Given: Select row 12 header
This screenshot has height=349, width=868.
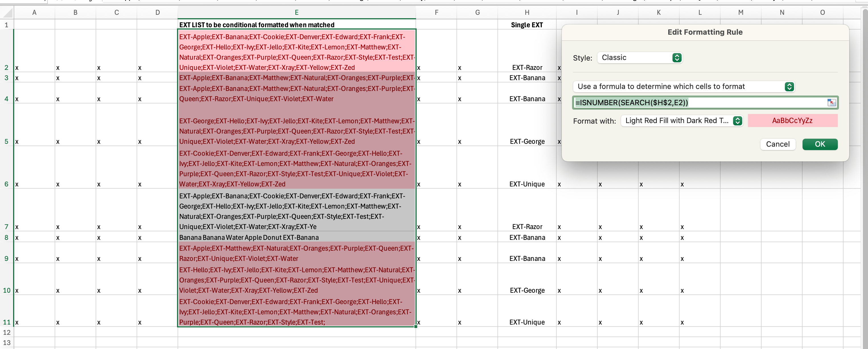Looking at the screenshot, I should (6, 333).
